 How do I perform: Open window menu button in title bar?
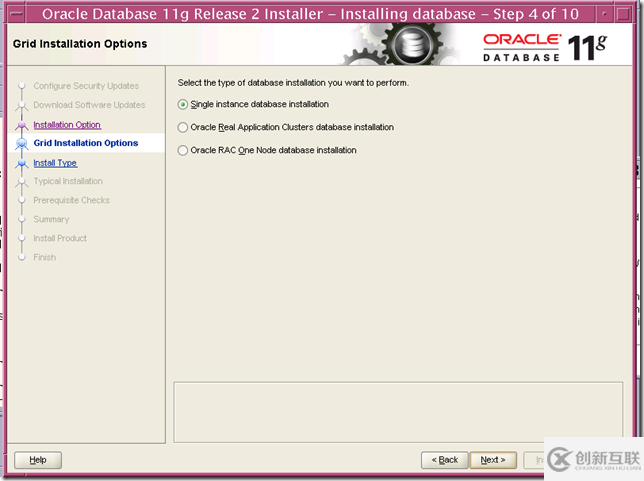click(x=16, y=14)
